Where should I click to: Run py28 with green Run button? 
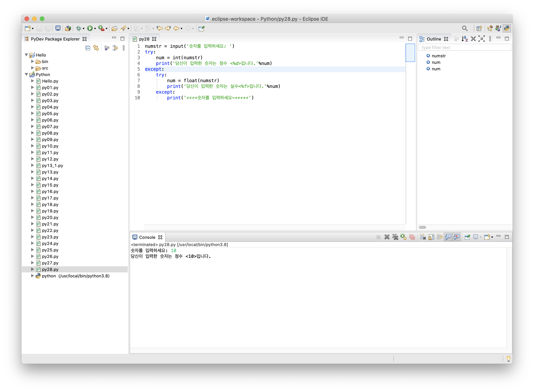(x=90, y=28)
